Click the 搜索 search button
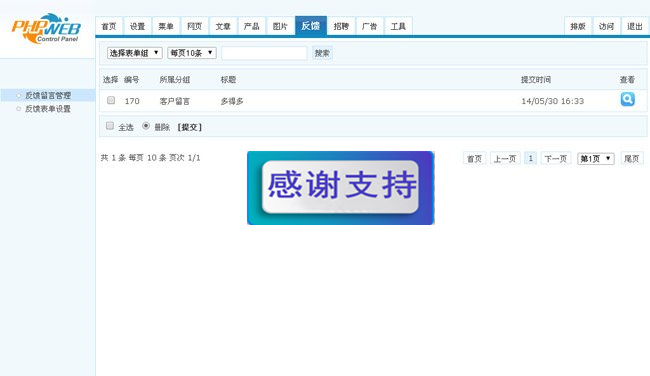Viewport: 650px width, 376px height. click(x=322, y=53)
